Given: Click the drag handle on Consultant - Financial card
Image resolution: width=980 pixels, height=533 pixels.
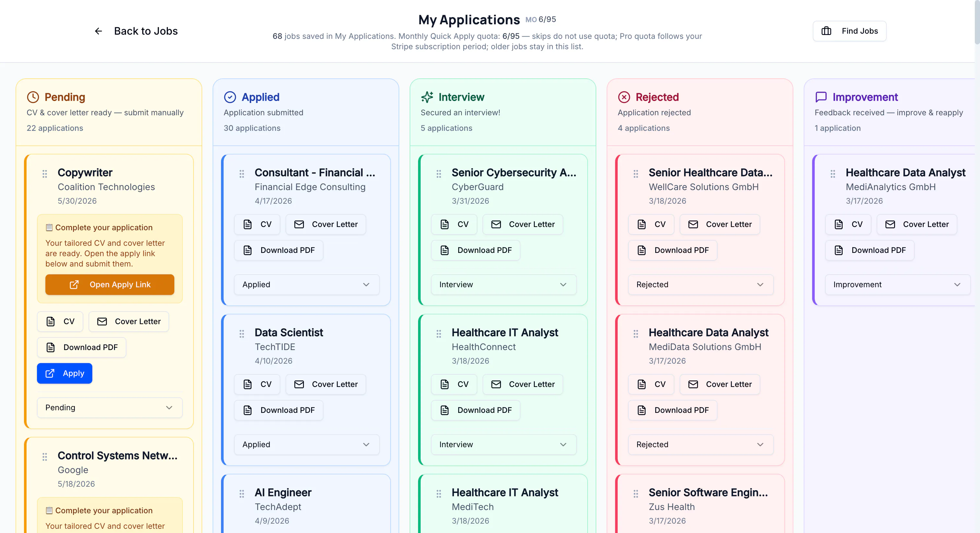Looking at the screenshot, I should pyautogui.click(x=242, y=174).
